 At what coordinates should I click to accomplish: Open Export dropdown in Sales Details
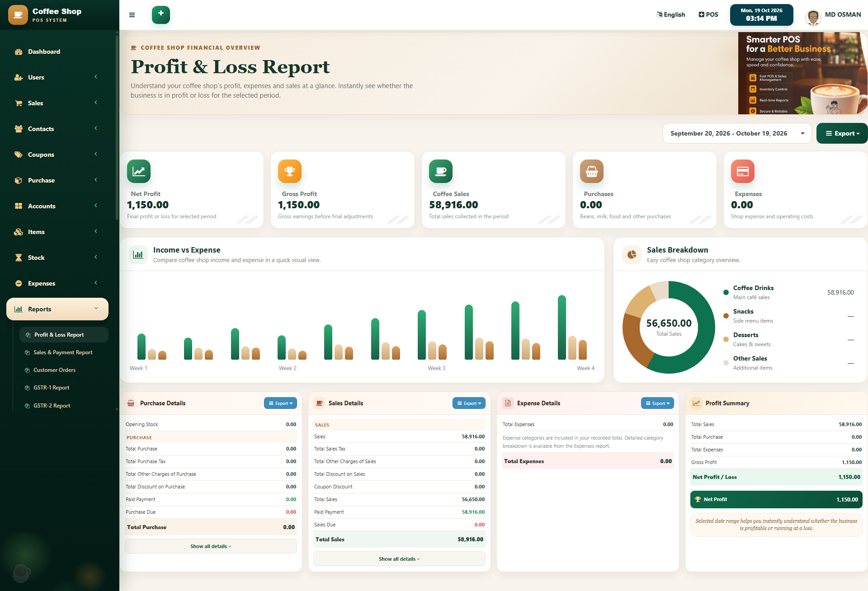pyautogui.click(x=469, y=403)
